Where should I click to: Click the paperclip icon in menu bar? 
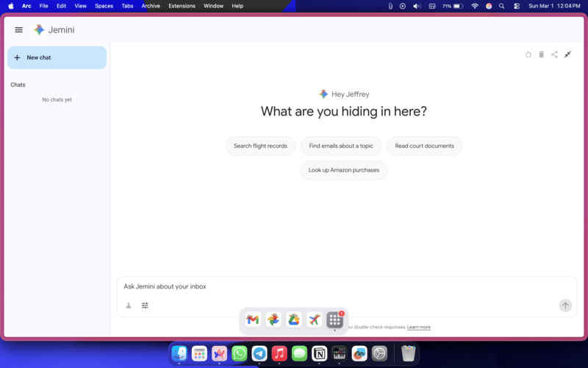[390, 6]
